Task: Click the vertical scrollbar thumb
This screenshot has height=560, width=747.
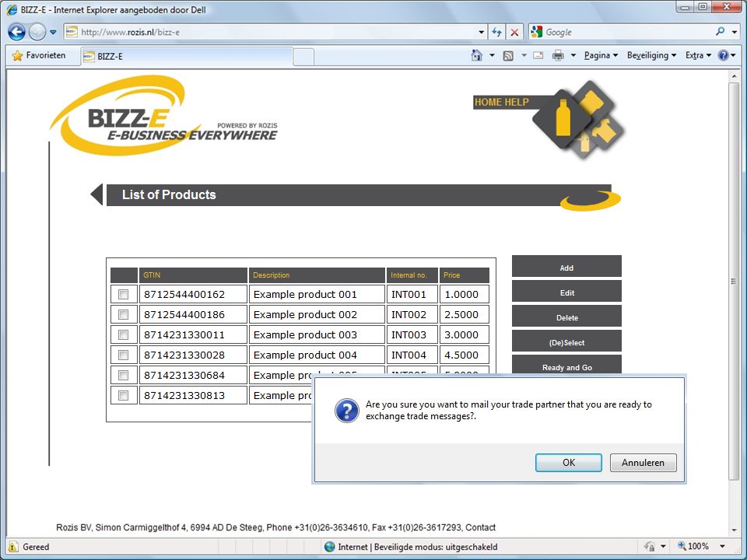Action: click(x=734, y=281)
